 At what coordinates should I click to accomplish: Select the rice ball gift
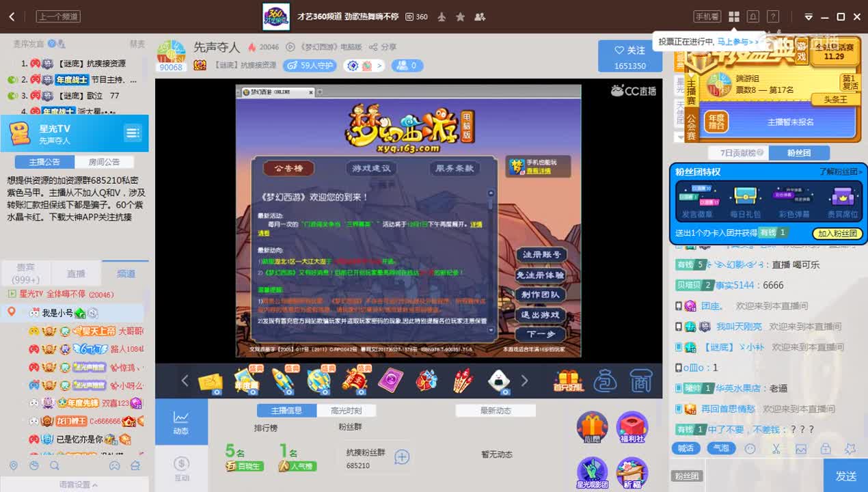click(498, 381)
